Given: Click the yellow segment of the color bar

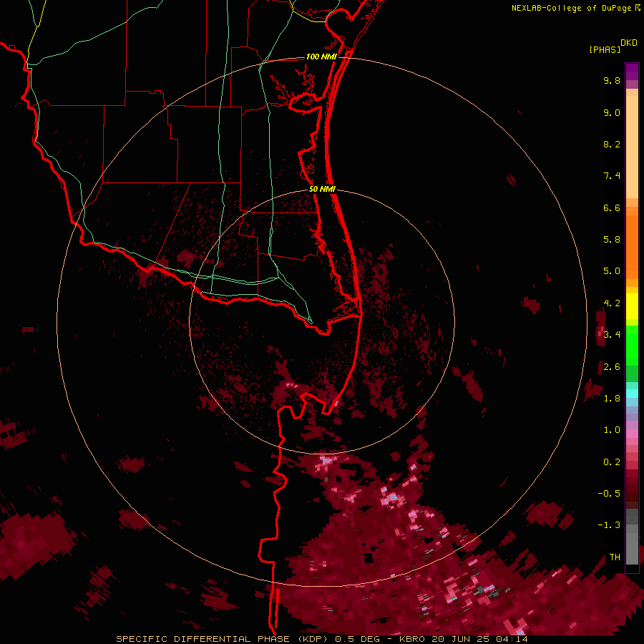Looking at the screenshot, I should (632, 306).
